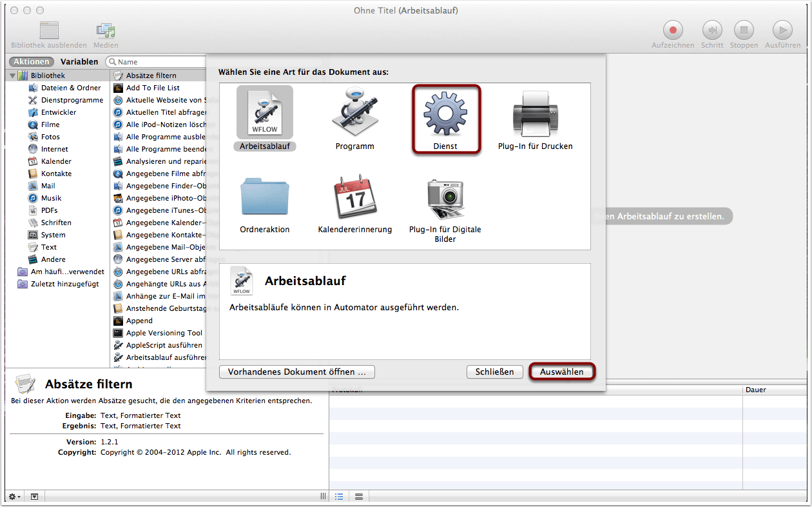
Task: Choose the Kalendererinnerung calendar icon
Action: click(355, 196)
